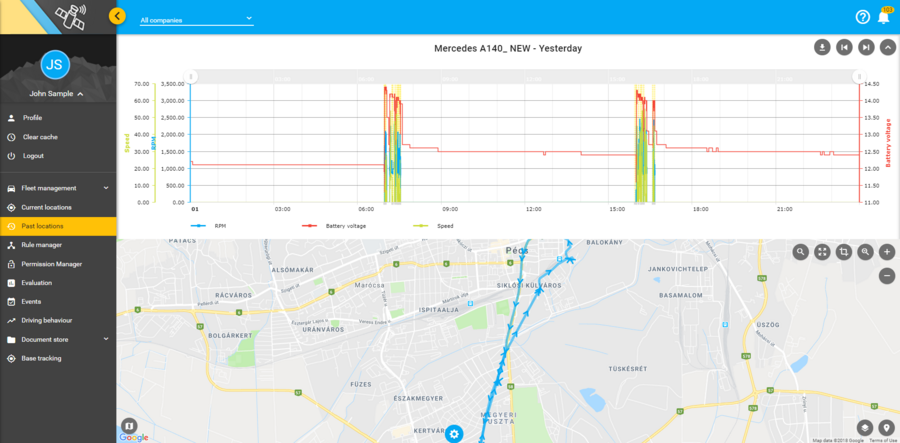Zoom out on the map with minus button
Image resolution: width=900 pixels, height=443 pixels.
point(887,275)
